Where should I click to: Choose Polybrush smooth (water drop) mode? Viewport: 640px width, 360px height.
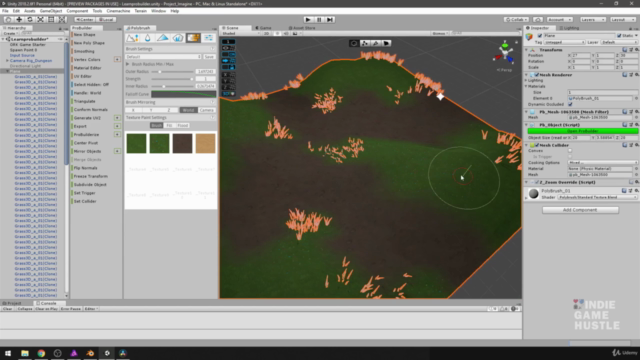(x=147, y=38)
